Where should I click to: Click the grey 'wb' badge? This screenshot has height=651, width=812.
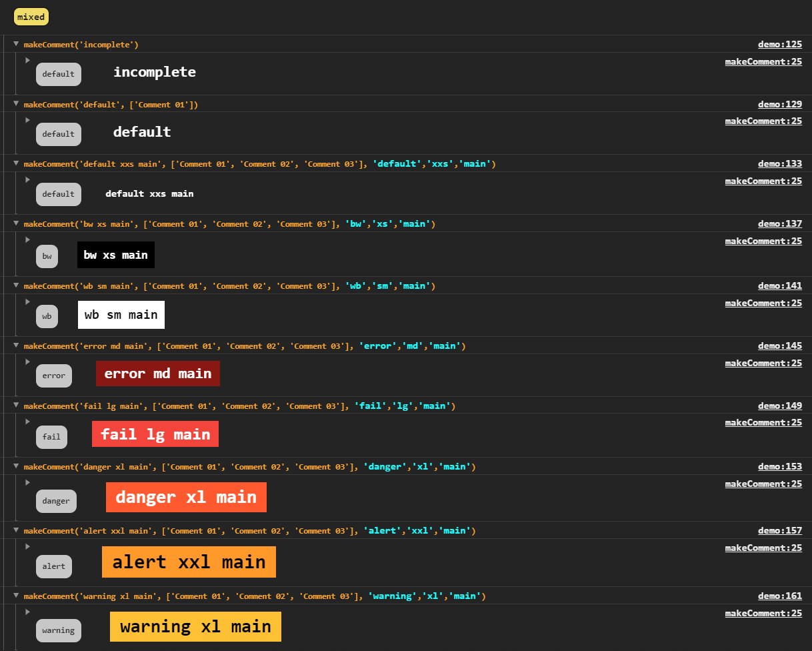[47, 316]
